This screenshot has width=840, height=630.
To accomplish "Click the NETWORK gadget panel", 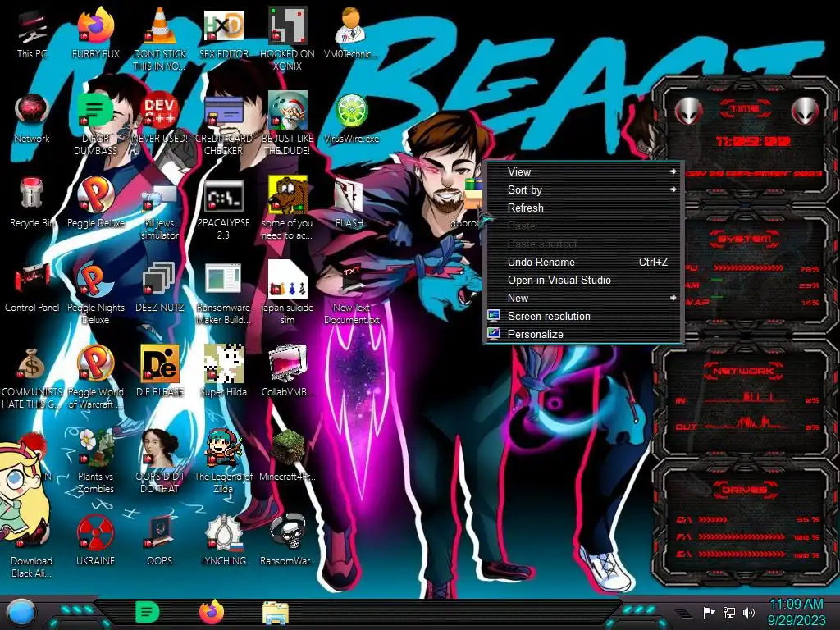I will point(746,400).
